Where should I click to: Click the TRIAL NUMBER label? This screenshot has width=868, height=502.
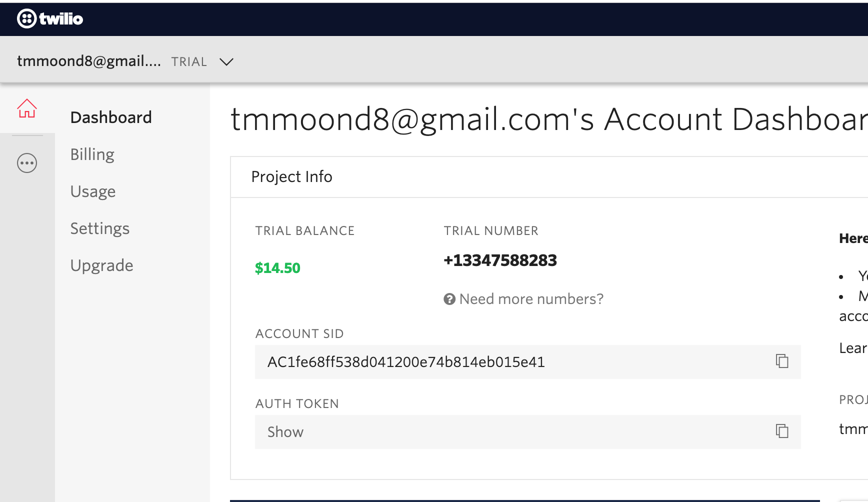(x=491, y=231)
